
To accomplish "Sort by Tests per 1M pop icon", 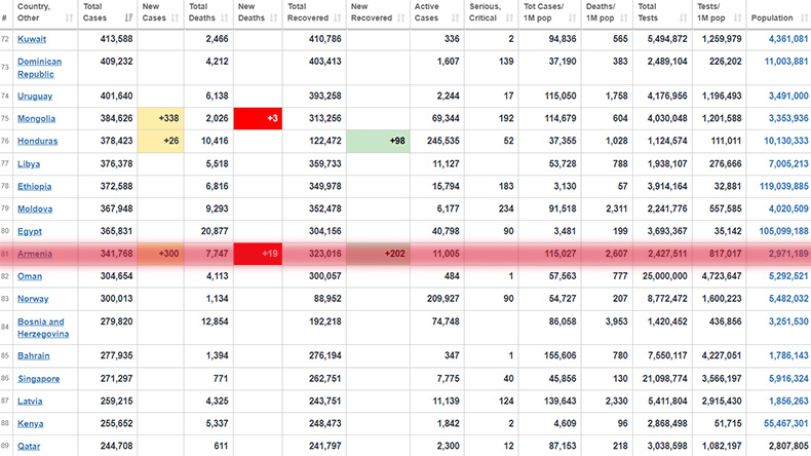I will click(738, 18).
